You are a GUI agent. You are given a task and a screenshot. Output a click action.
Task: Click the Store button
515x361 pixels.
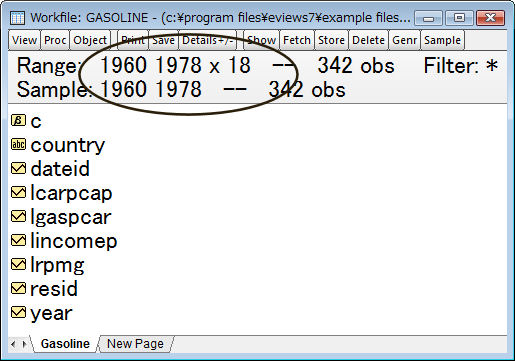(x=331, y=40)
